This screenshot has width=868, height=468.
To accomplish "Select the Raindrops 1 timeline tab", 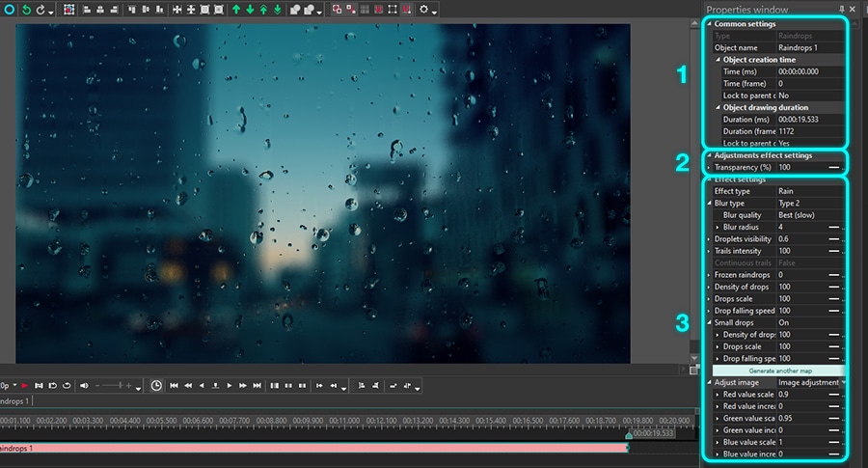I will pos(14,401).
